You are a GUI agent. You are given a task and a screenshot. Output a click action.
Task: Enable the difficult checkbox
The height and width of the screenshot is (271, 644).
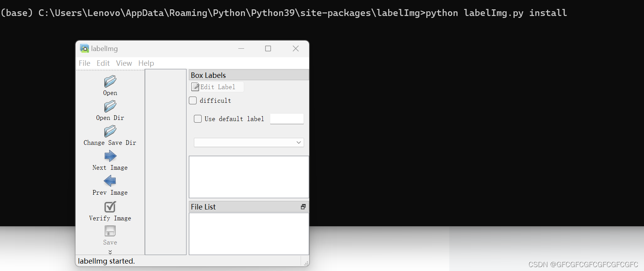[193, 100]
